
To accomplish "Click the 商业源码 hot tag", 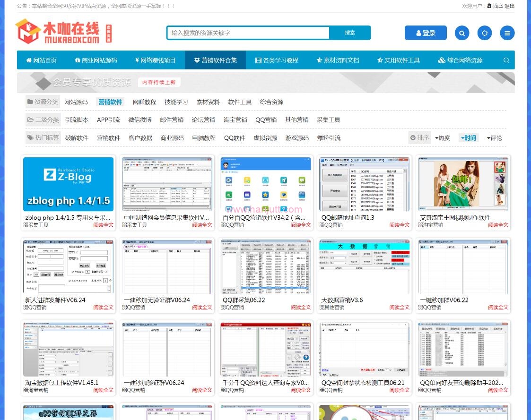I will [172, 138].
